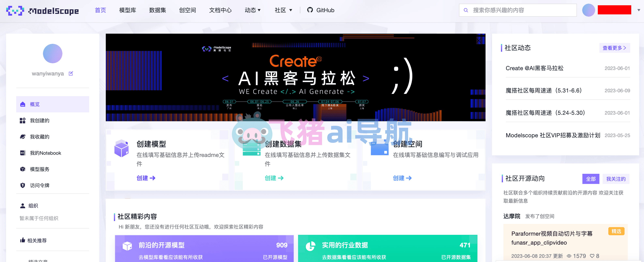Open the 创空间 nav tab

tap(187, 10)
